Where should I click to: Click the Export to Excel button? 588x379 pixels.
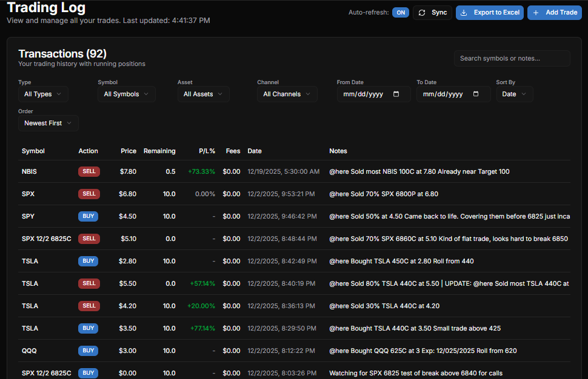[x=489, y=12]
